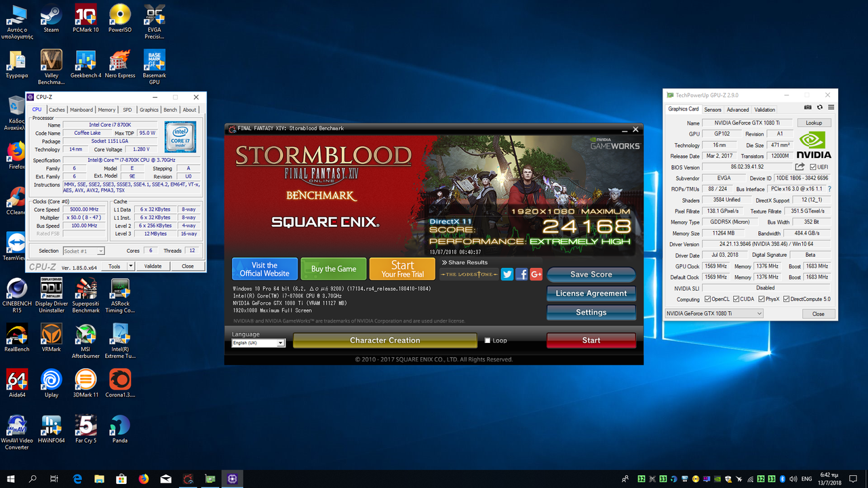
Task: Open CINEBENCH R15 desktop shortcut
Action: pyautogui.click(x=17, y=295)
